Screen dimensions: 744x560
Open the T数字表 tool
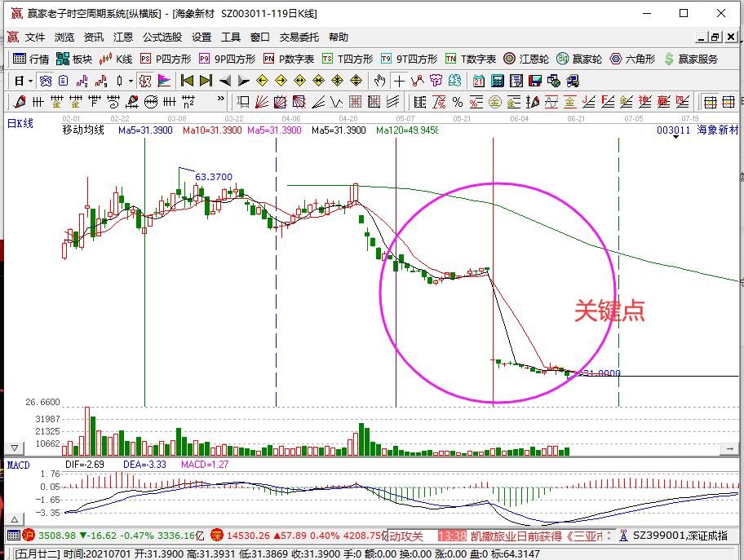(471, 59)
